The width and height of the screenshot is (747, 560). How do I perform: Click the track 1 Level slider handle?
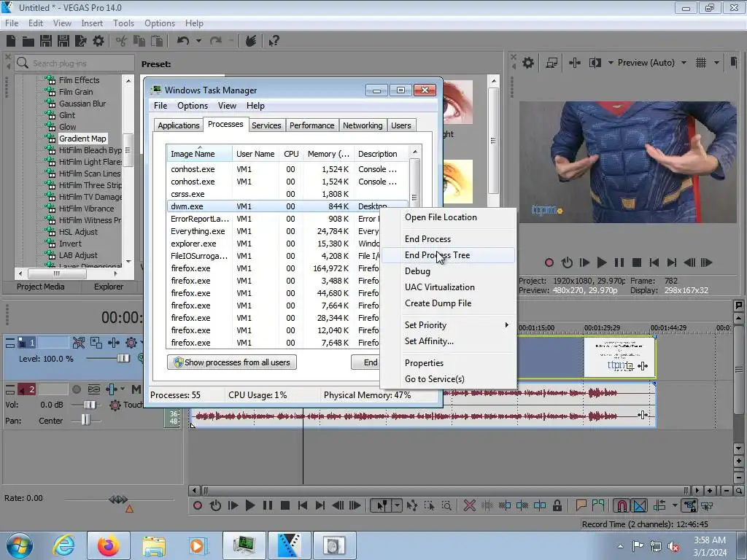click(123, 358)
